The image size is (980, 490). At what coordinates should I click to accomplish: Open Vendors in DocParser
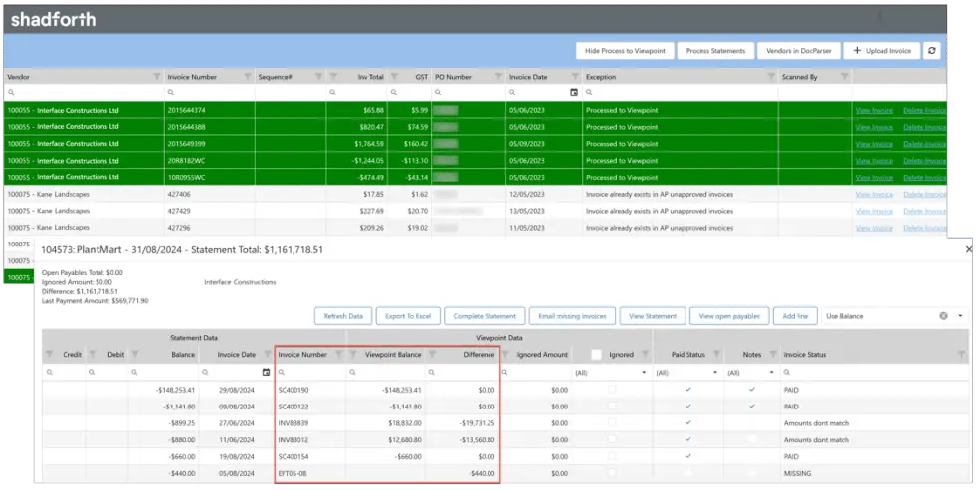coord(799,51)
